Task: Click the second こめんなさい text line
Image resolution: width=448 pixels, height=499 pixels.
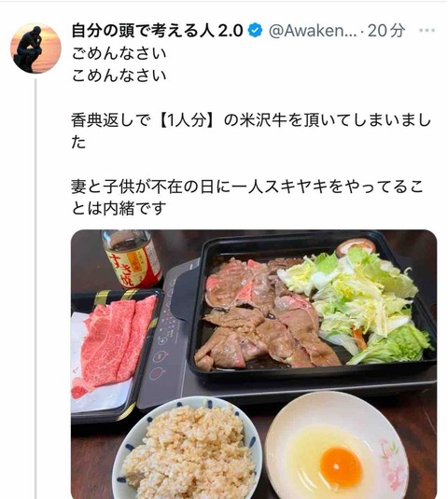Action: 119,76
